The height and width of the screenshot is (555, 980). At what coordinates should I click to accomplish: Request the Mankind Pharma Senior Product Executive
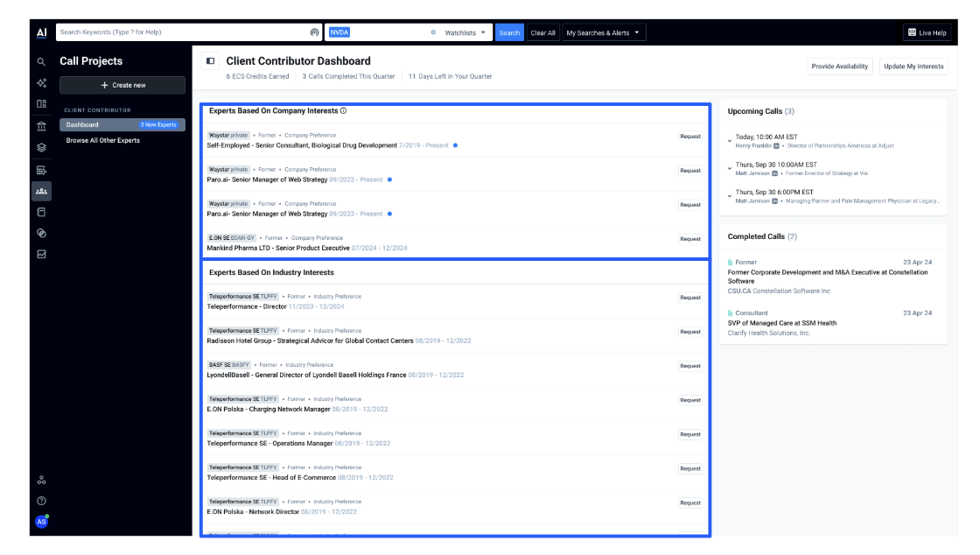(689, 239)
